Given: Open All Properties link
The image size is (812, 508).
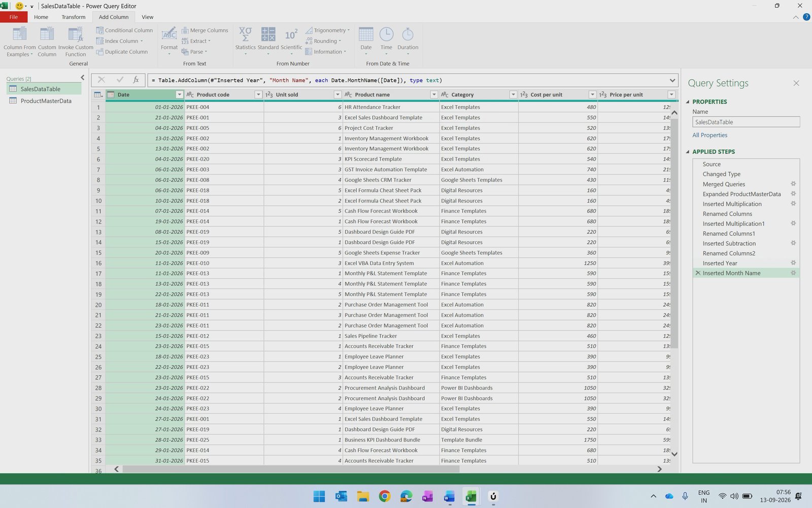Looking at the screenshot, I should click(709, 135).
